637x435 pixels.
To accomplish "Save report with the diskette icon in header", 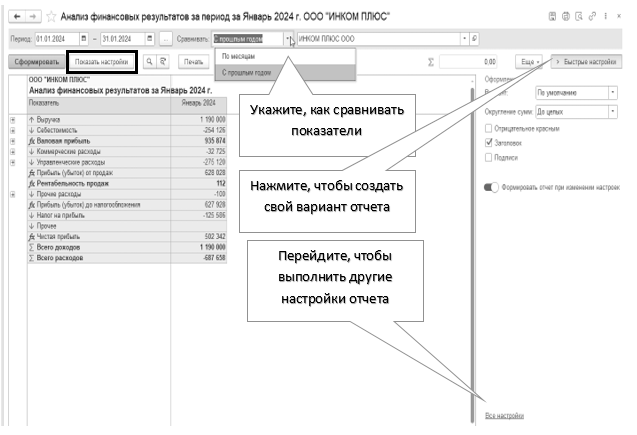I will point(552,16).
